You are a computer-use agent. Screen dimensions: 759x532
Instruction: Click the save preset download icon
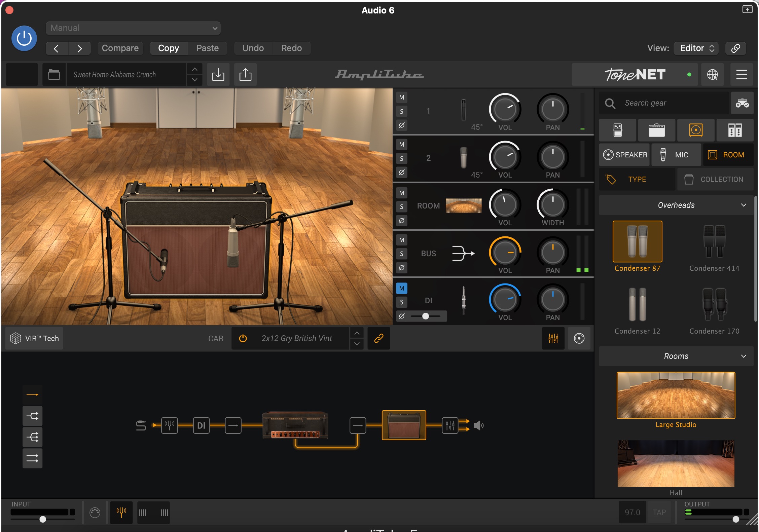218,74
